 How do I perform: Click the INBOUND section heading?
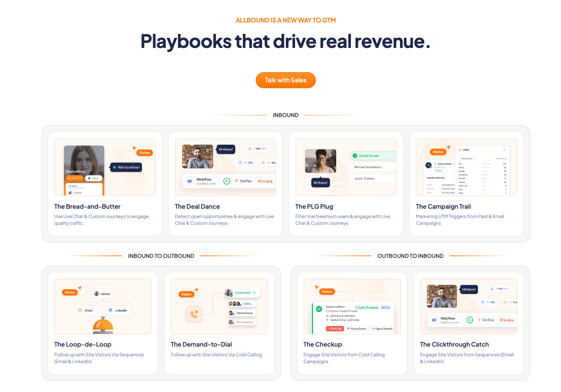[x=285, y=115]
